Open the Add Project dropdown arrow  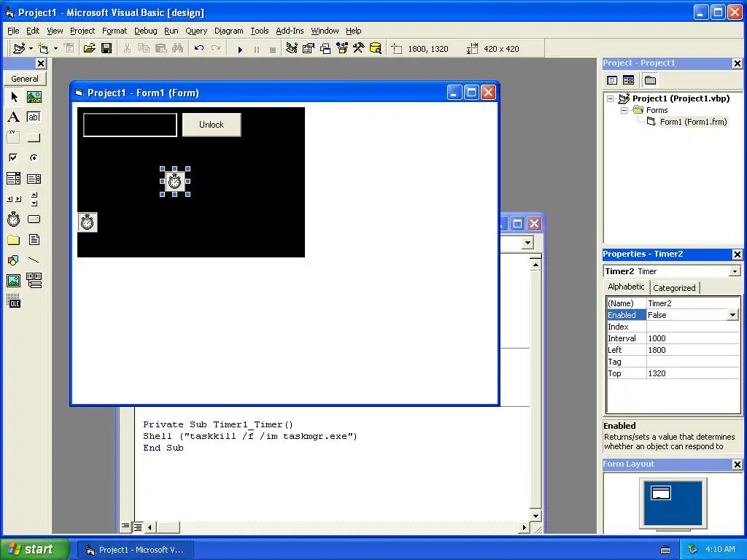tap(31, 49)
